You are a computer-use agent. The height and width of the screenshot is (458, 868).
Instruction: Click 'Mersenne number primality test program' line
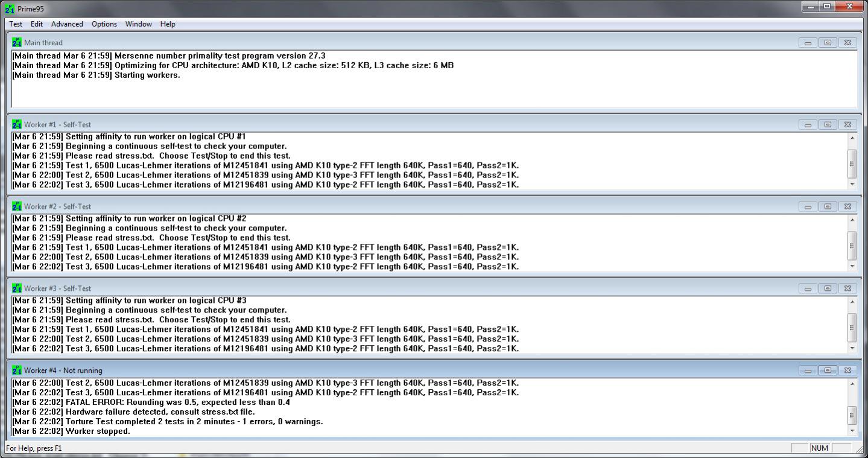[169, 56]
